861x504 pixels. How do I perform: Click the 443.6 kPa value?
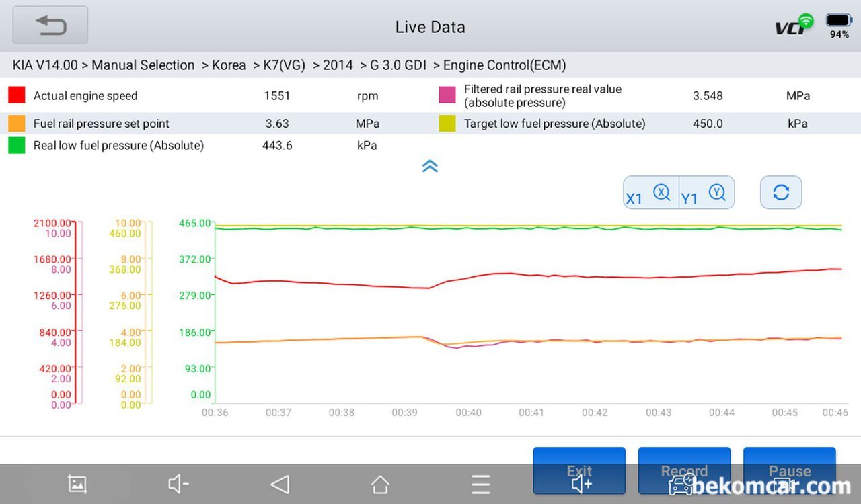(277, 145)
